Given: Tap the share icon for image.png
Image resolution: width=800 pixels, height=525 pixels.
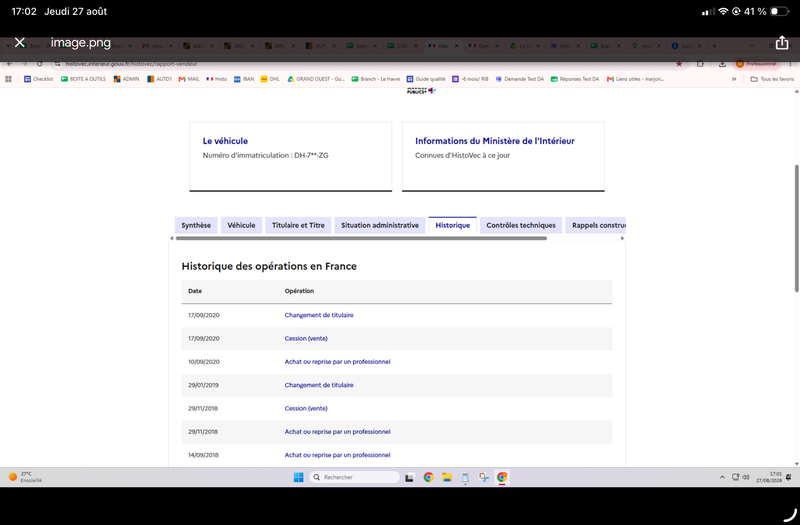Looking at the screenshot, I should [782, 43].
